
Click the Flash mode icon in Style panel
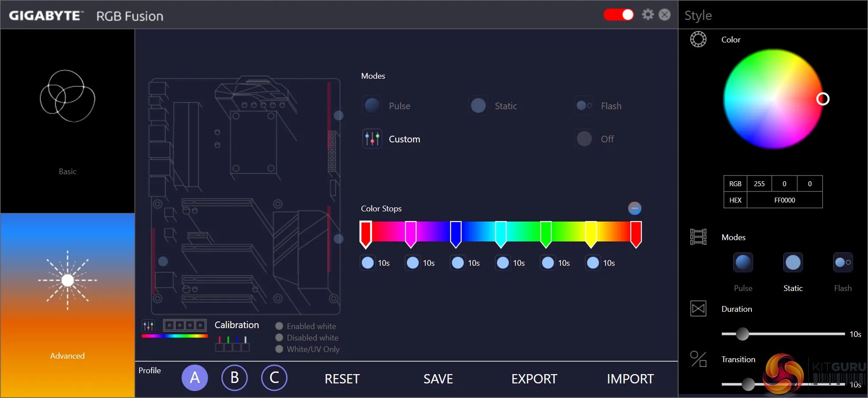(842, 262)
